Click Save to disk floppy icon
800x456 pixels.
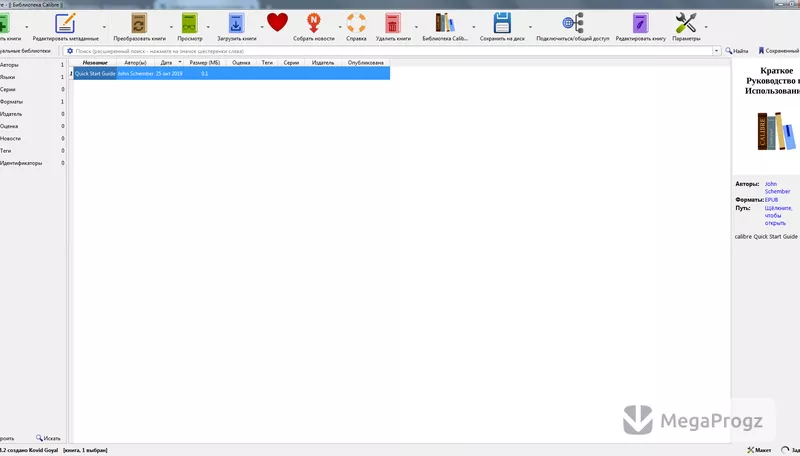point(502,23)
